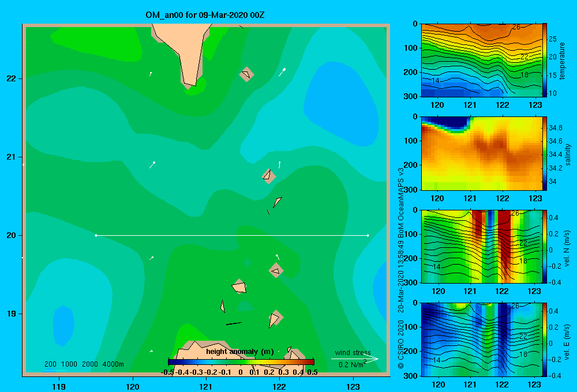Click the eastward velocity section plot
The width and height of the screenshot is (577, 392).
pos(482,340)
